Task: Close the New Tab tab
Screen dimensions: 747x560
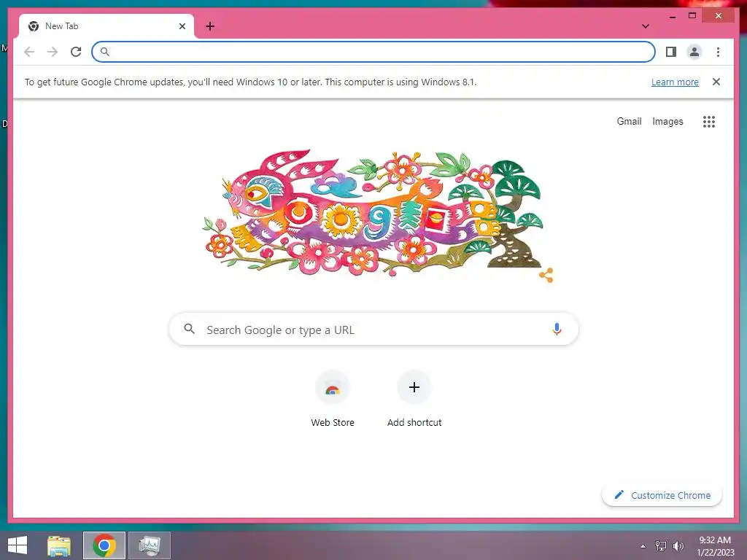Action: (182, 26)
